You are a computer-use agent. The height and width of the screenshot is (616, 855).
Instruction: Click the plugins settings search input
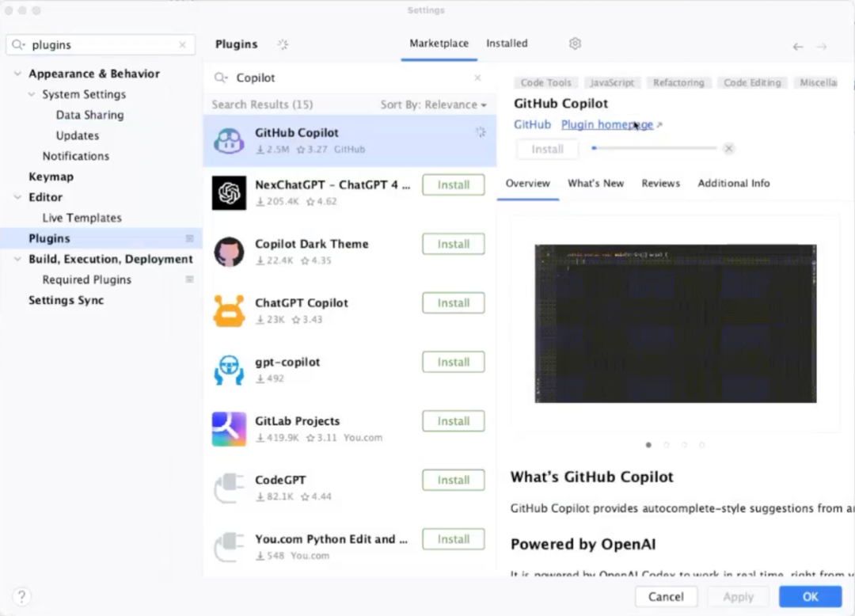pyautogui.click(x=101, y=44)
